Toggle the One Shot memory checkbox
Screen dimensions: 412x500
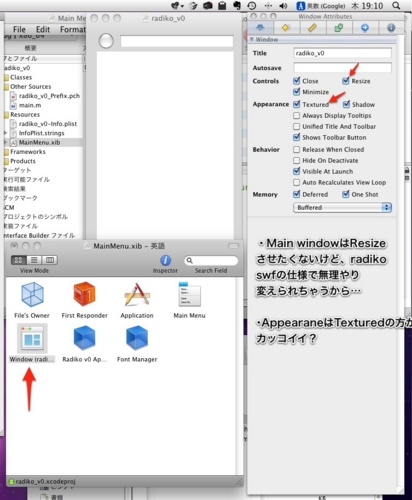coord(346,194)
